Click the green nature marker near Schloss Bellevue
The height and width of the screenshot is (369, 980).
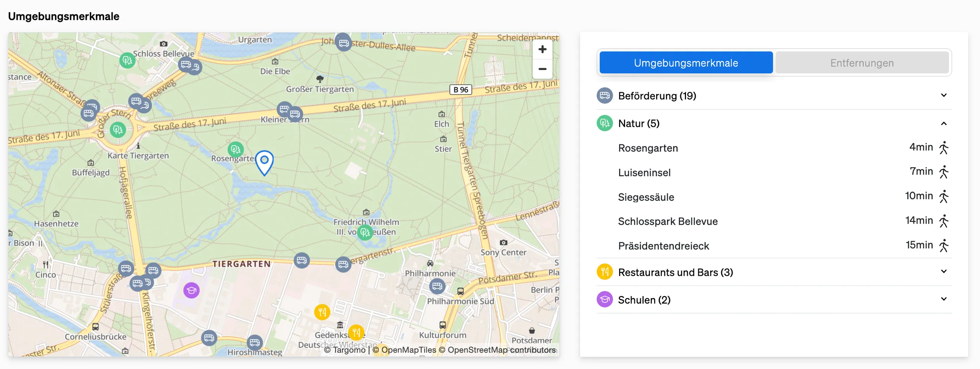coord(127,60)
